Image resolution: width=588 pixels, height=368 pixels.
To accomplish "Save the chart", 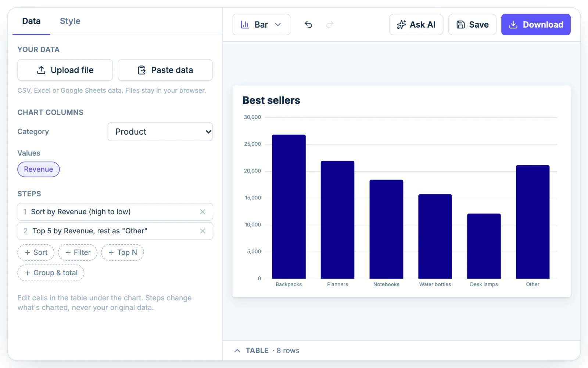I will pos(472,25).
